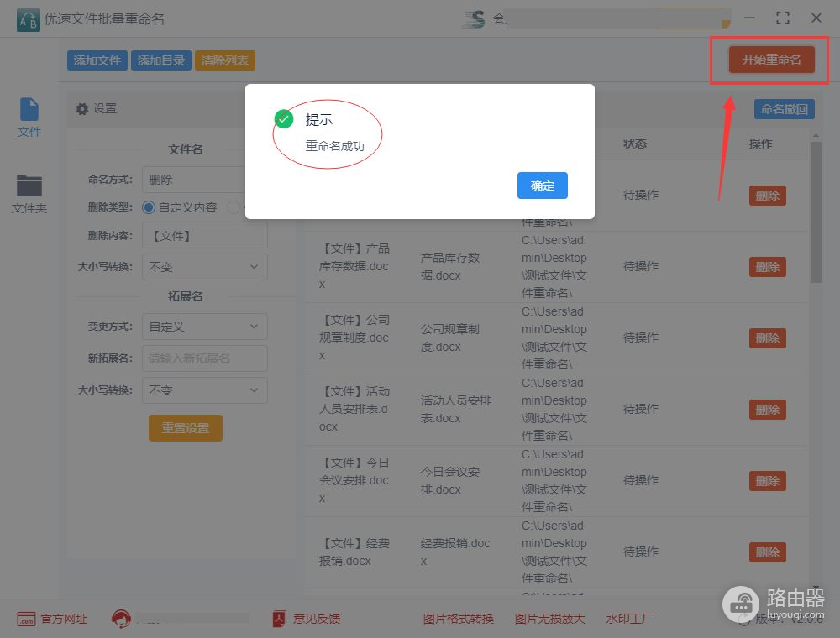Image resolution: width=840 pixels, height=638 pixels.
Task: Delete the 今日会议安排 row
Action: (x=767, y=481)
